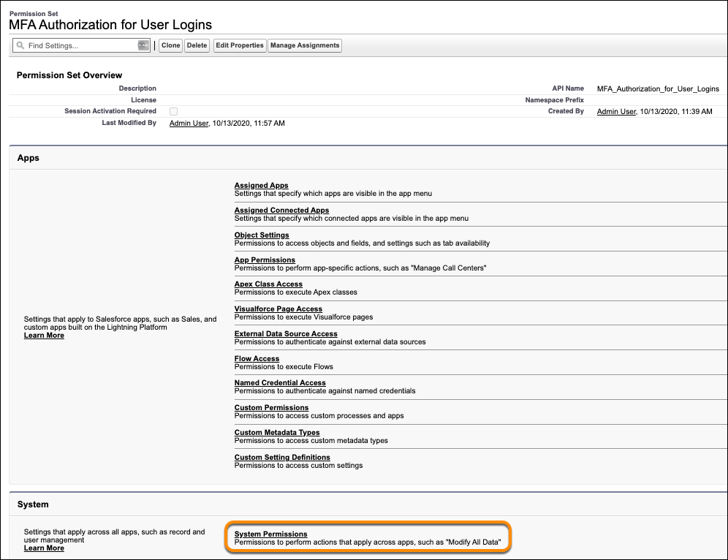
Task: Open Object Settings permissions
Action: 261,235
